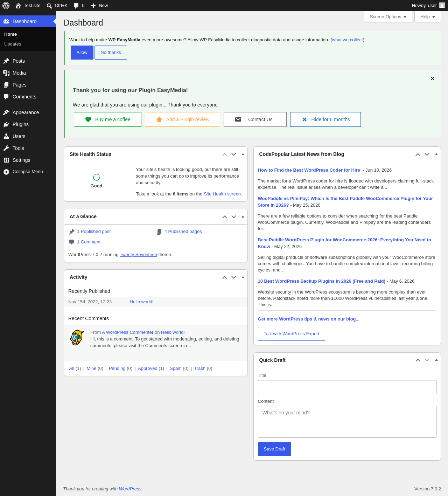Open the Twenty Seventeen theme link
This screenshot has height=496, width=448.
(138, 255)
